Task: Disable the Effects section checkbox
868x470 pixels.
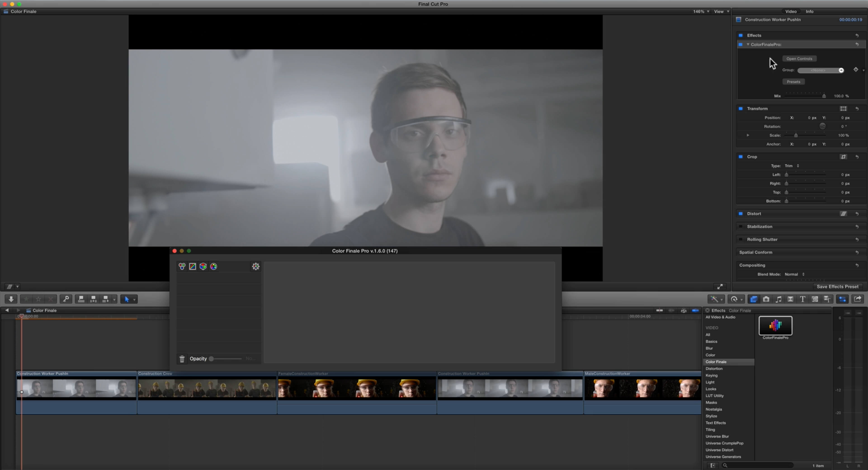Action: 741,35
